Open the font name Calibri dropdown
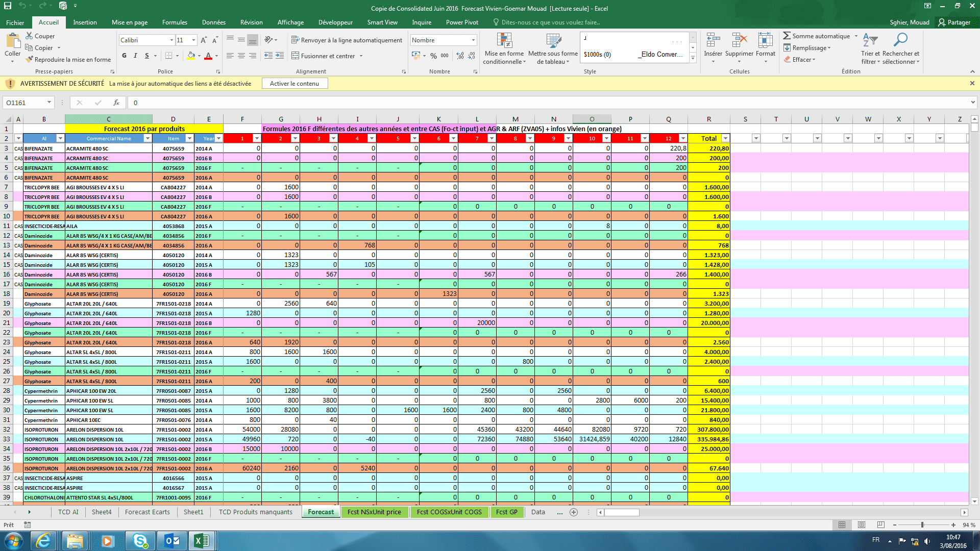This screenshot has height=551, width=980. (171, 40)
